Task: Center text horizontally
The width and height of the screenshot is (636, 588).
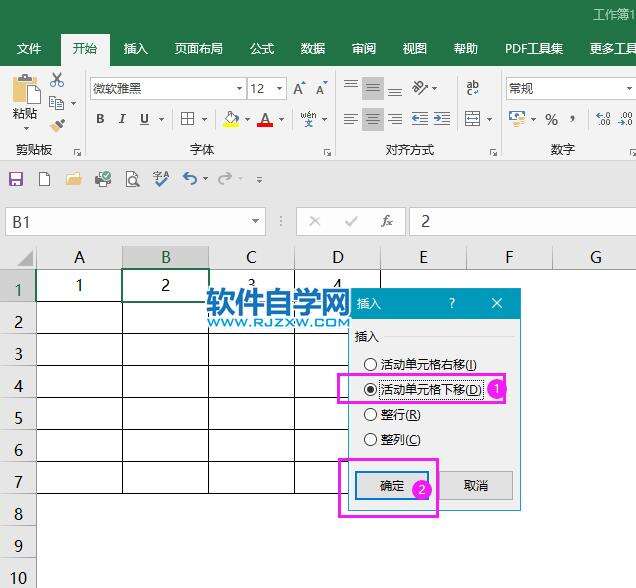Action: [x=373, y=119]
